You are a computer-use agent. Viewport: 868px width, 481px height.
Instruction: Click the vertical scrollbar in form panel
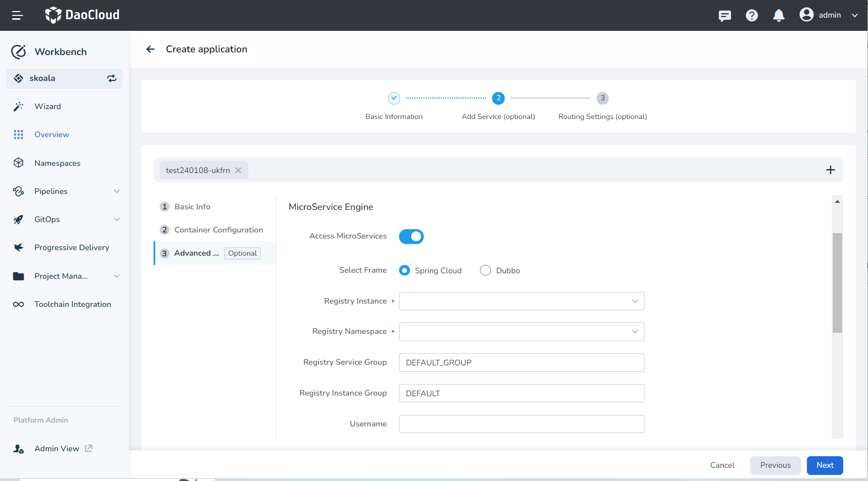(837, 283)
